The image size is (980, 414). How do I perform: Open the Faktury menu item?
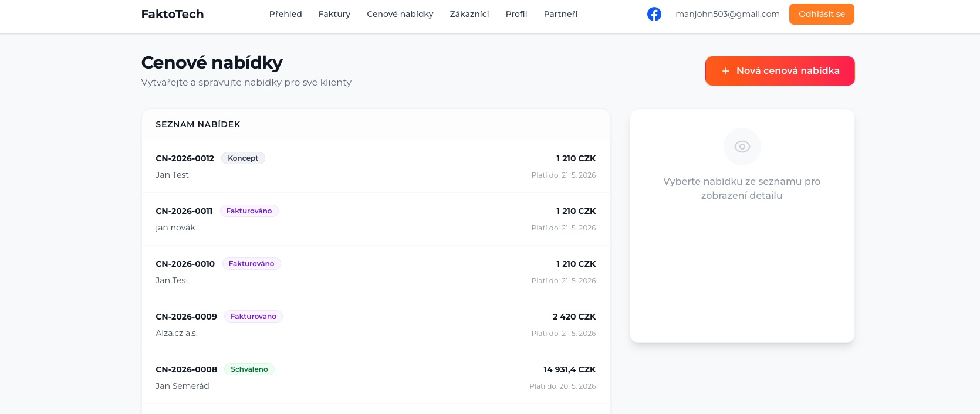[334, 14]
